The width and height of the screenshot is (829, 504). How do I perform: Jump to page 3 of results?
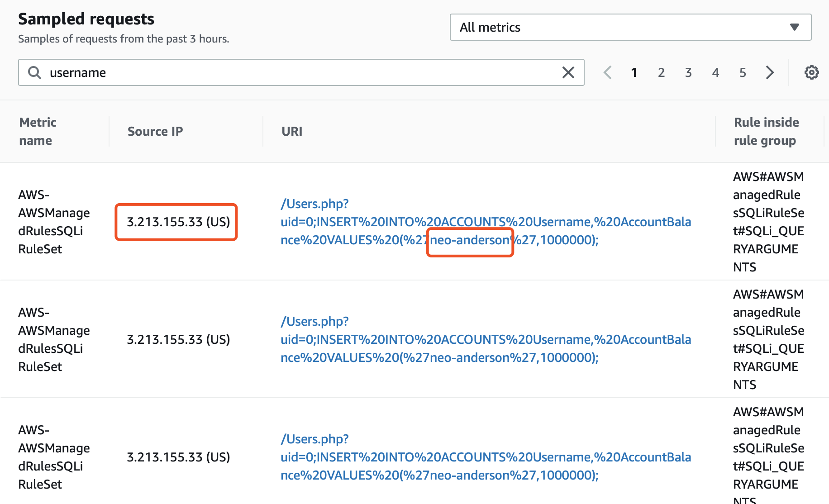(688, 72)
